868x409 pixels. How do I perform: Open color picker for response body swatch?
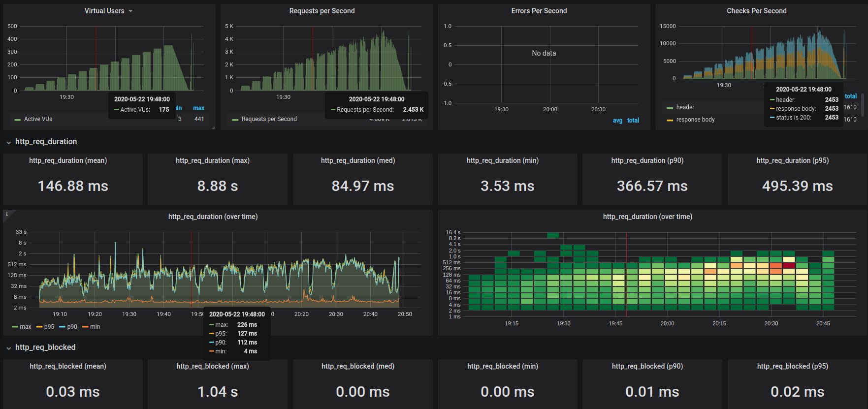pyautogui.click(x=670, y=120)
